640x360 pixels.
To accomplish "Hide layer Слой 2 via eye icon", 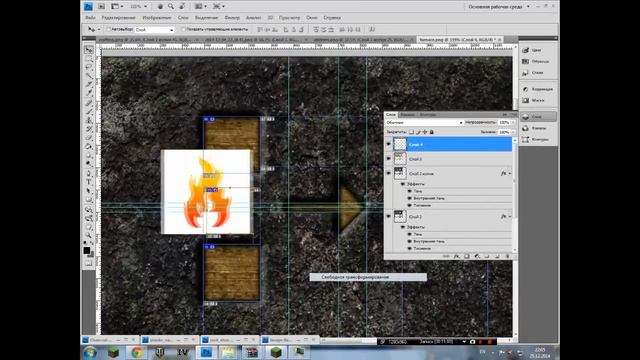I will pos(389,216).
